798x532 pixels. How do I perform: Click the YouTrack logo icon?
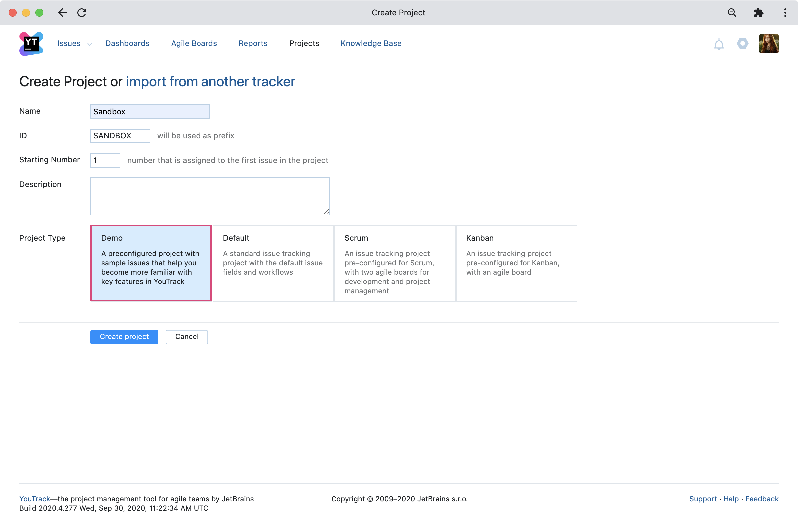(31, 44)
